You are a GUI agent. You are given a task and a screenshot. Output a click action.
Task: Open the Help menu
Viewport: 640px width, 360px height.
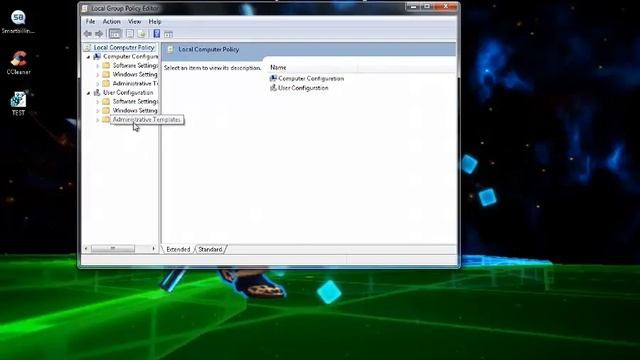pos(155,21)
